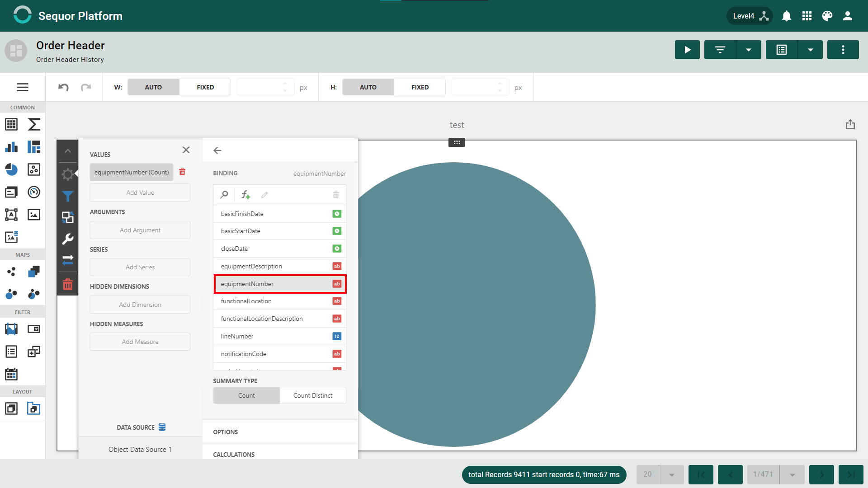The width and height of the screenshot is (868, 488).
Task: Select the Text Box item in toolbox
Action: (11, 215)
